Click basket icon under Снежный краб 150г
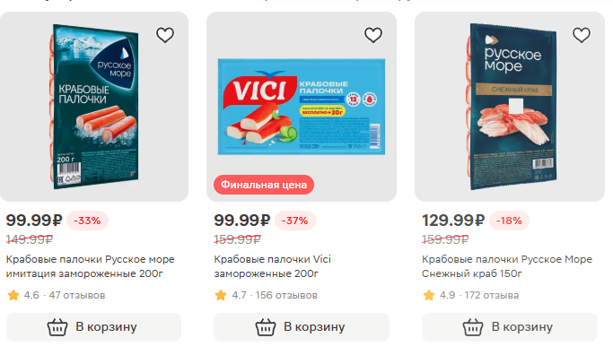Screen dimensions: 613x364 click(x=473, y=327)
